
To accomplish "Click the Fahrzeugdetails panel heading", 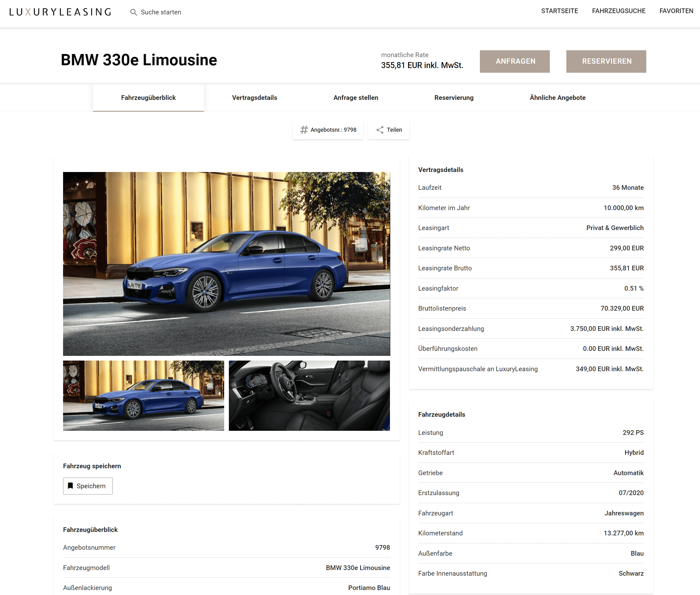I will (441, 414).
